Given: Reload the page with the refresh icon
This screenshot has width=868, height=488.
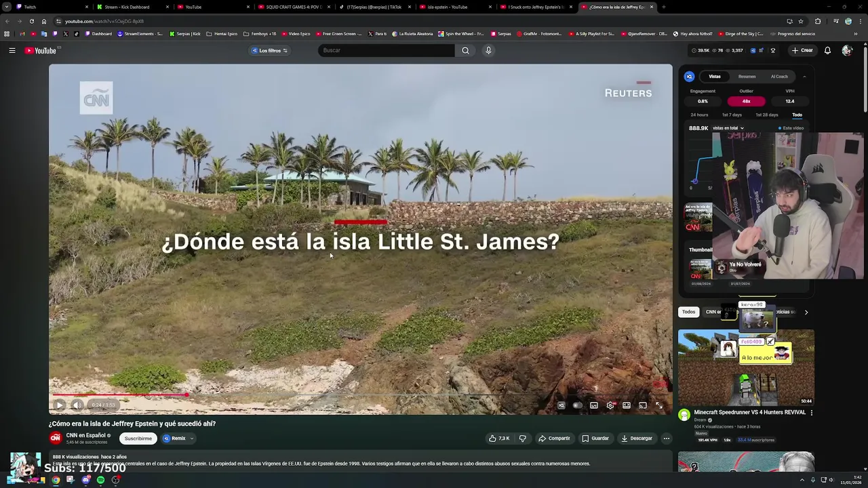Looking at the screenshot, I should click(32, 21).
